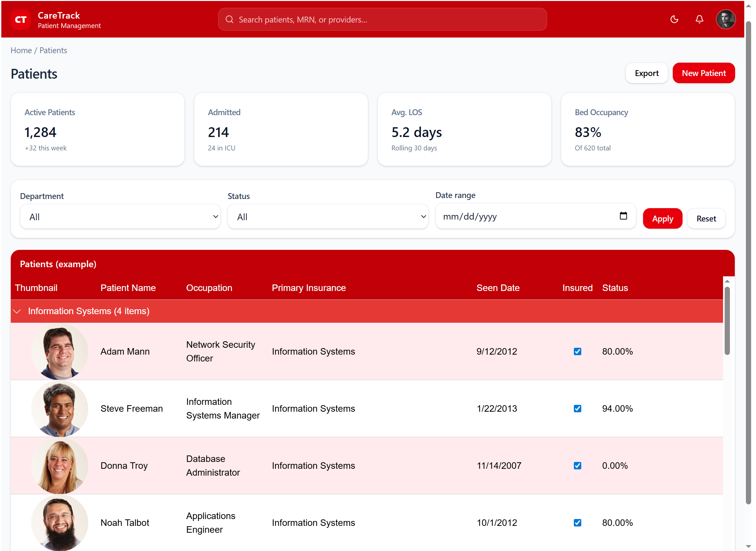Toggle Insured checkbox for Donna Troy
This screenshot has width=756, height=551.
tap(577, 466)
